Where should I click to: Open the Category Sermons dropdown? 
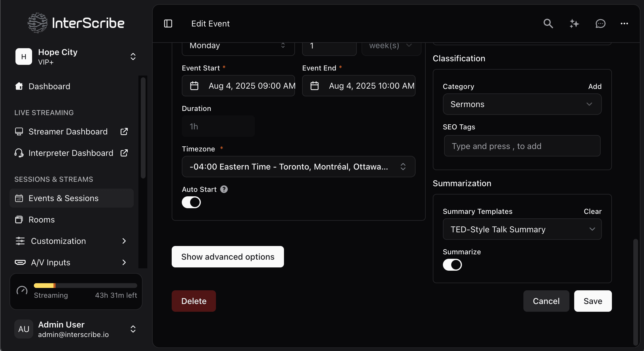(x=522, y=104)
